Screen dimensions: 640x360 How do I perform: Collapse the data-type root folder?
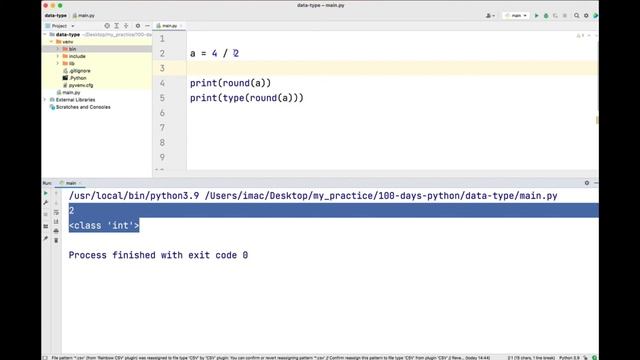[45, 35]
